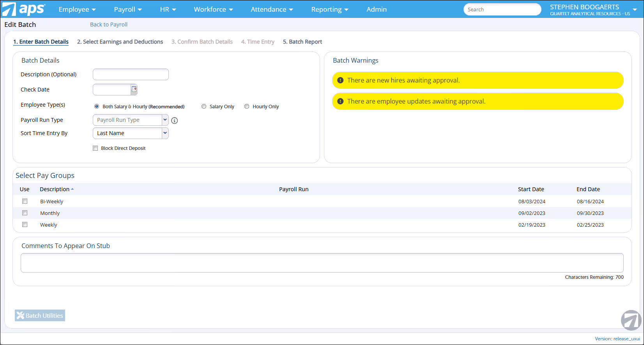Expand the HR menu

point(168,9)
